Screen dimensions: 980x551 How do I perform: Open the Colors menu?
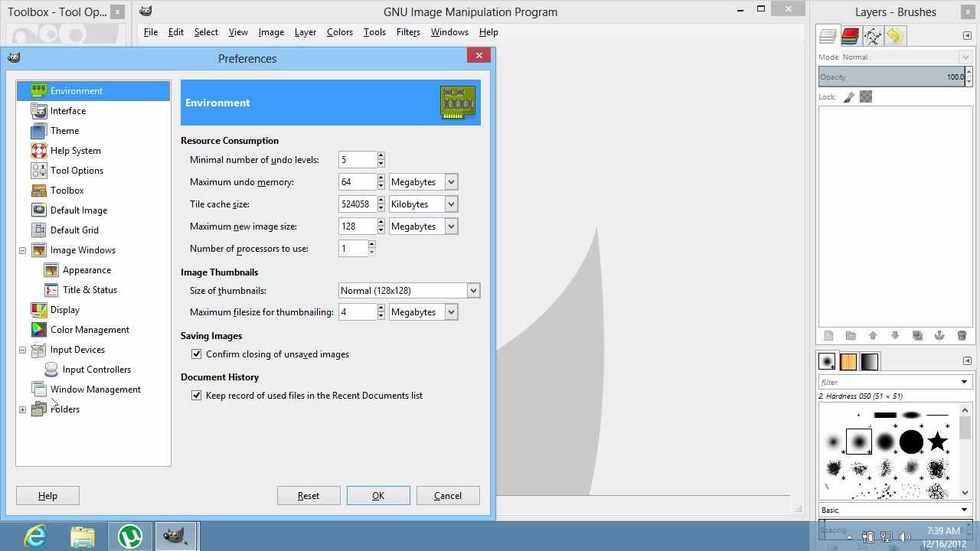339,32
